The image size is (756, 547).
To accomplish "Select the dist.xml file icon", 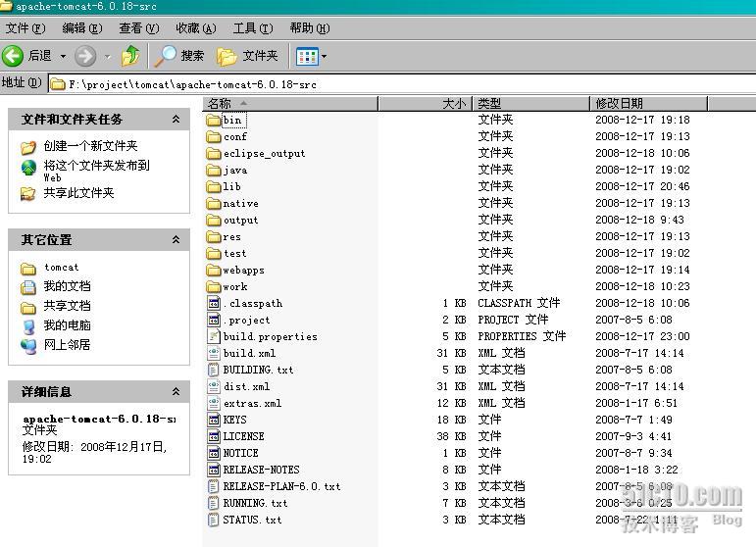I will 214,386.
